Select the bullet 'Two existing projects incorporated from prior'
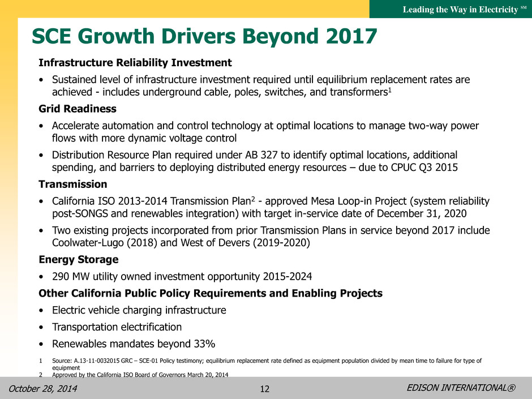Image resolution: width=532 pixels, height=399 pixels. click(x=271, y=230)
